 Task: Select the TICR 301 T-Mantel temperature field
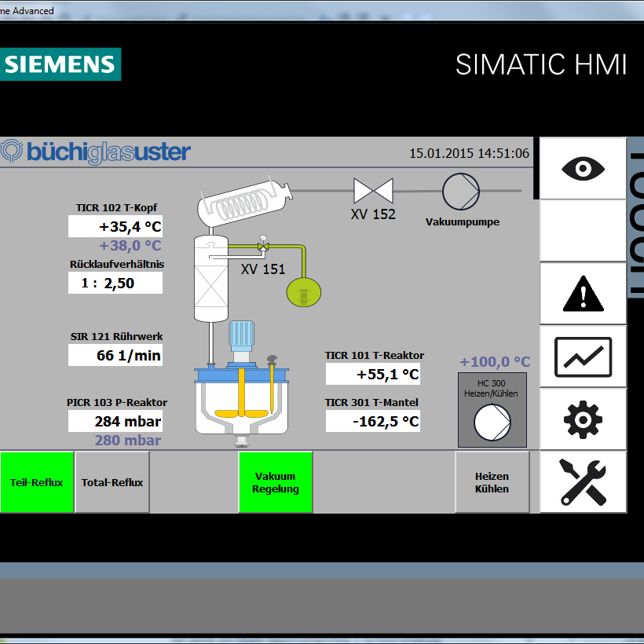373,421
